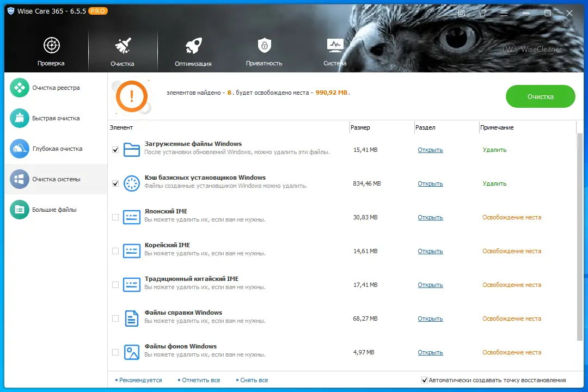Screen dimensions: 588x392
Task: Click Освобождение места note for Японский IME
Action: coord(512,217)
